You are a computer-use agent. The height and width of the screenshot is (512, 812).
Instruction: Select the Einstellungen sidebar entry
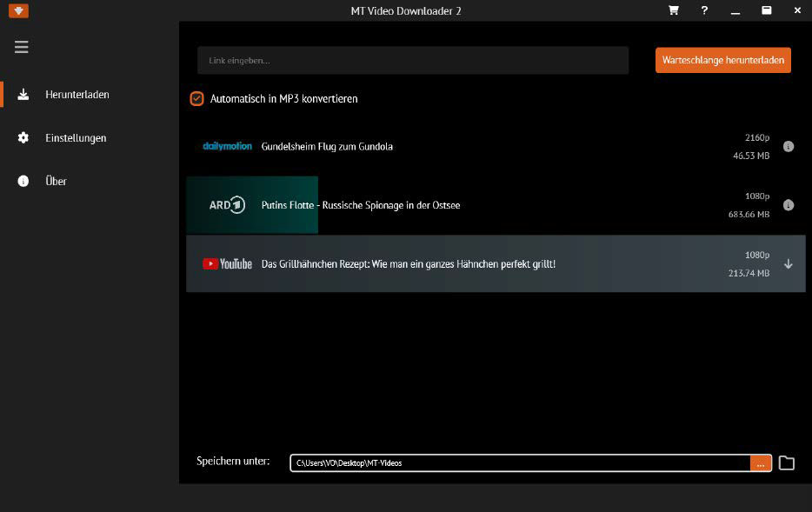[76, 137]
